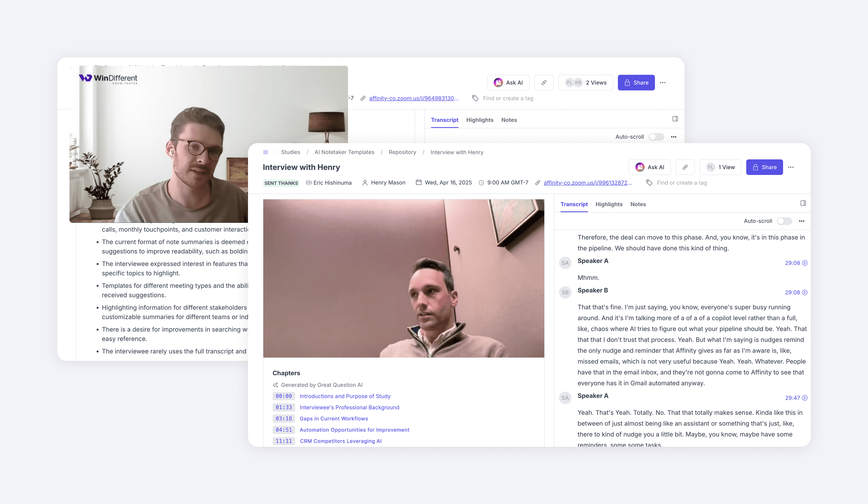Open more options beside front Auto-scroll toggle
Screen dimensions: 868x504
click(801, 221)
